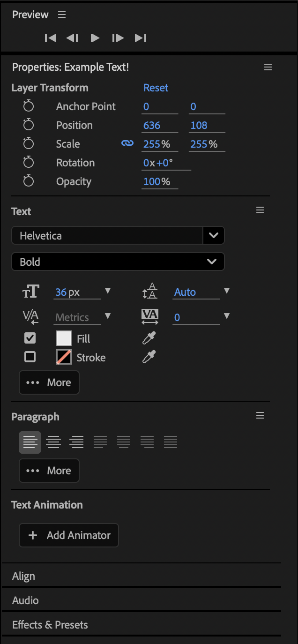Step to next frame in Preview
The height and width of the screenshot is (644, 298).
pos(118,38)
